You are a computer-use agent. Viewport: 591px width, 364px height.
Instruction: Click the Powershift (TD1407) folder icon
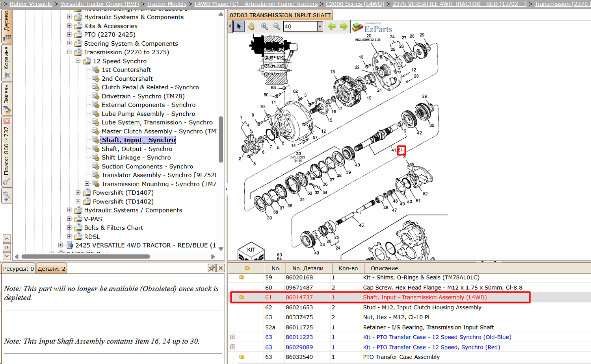[87, 192]
